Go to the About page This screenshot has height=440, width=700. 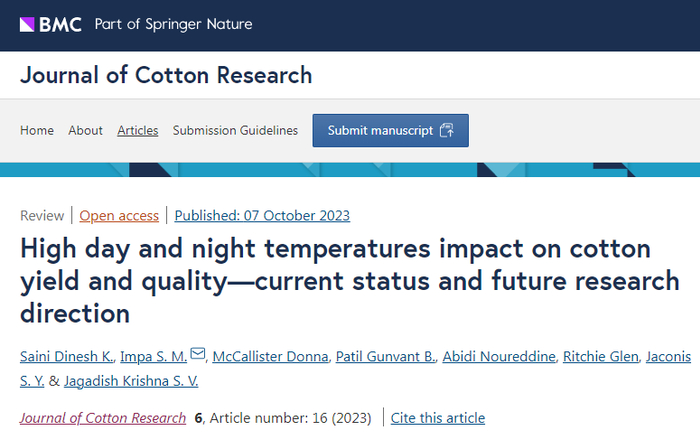pyautogui.click(x=86, y=130)
